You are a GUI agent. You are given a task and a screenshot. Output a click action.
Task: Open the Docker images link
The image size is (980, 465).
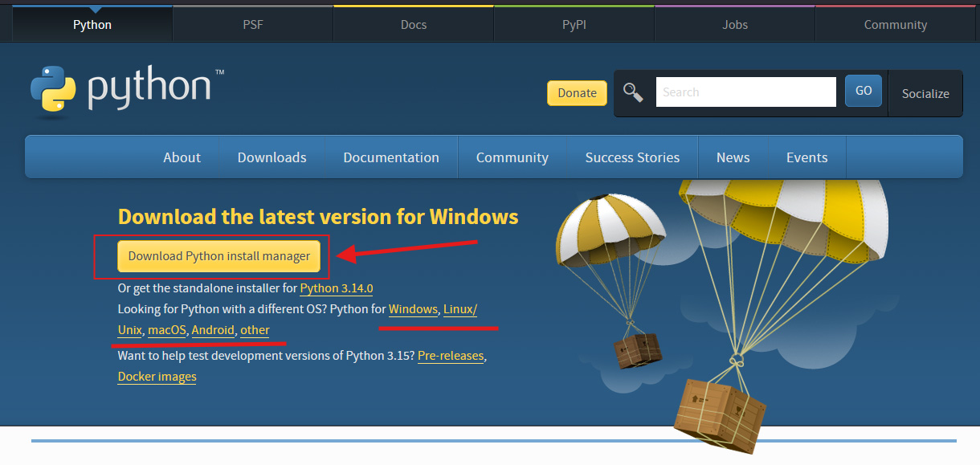click(x=157, y=377)
